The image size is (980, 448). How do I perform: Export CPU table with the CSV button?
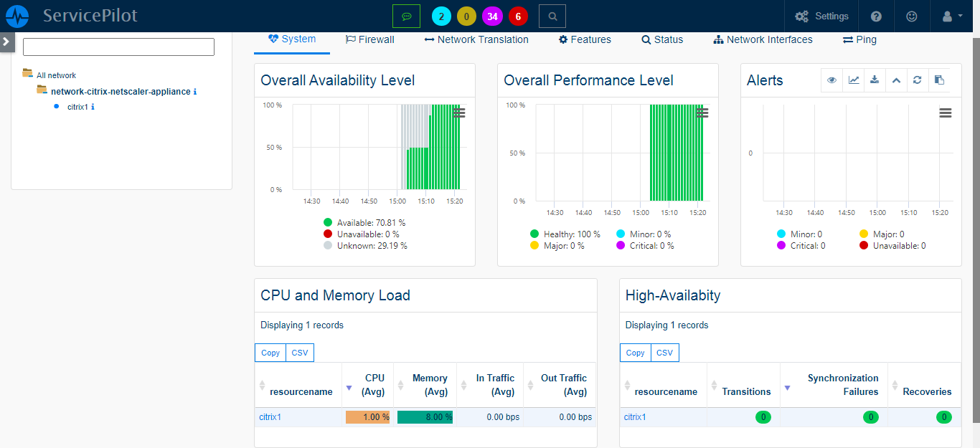[x=299, y=352]
